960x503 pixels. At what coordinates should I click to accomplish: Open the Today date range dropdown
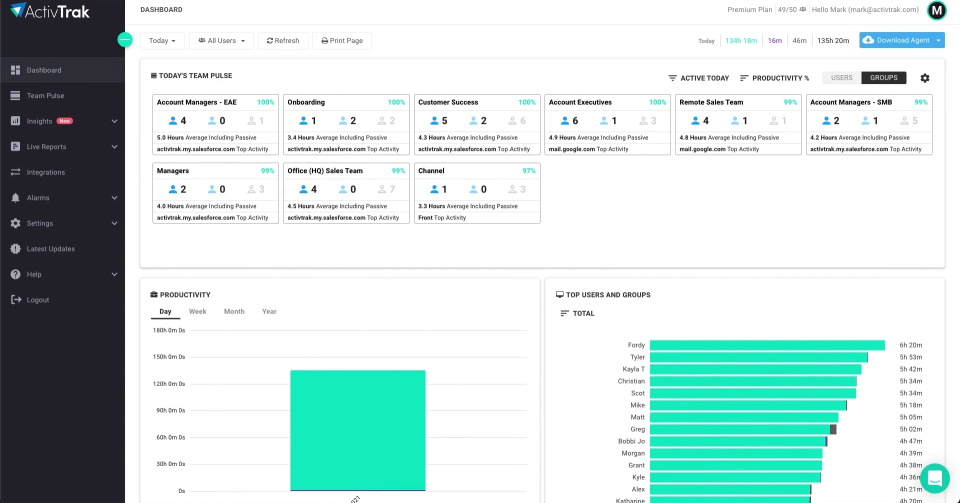click(x=163, y=41)
